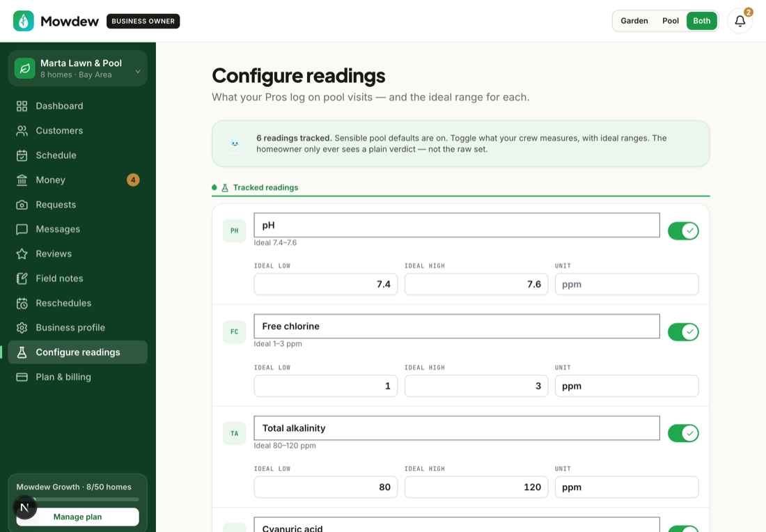Click the Business profile gear icon

tap(22, 328)
